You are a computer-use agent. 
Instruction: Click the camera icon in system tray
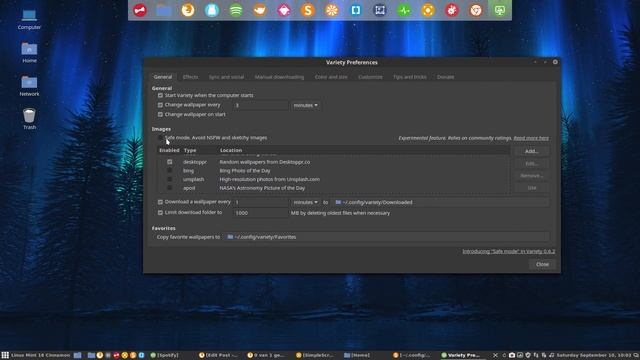[x=511, y=355]
